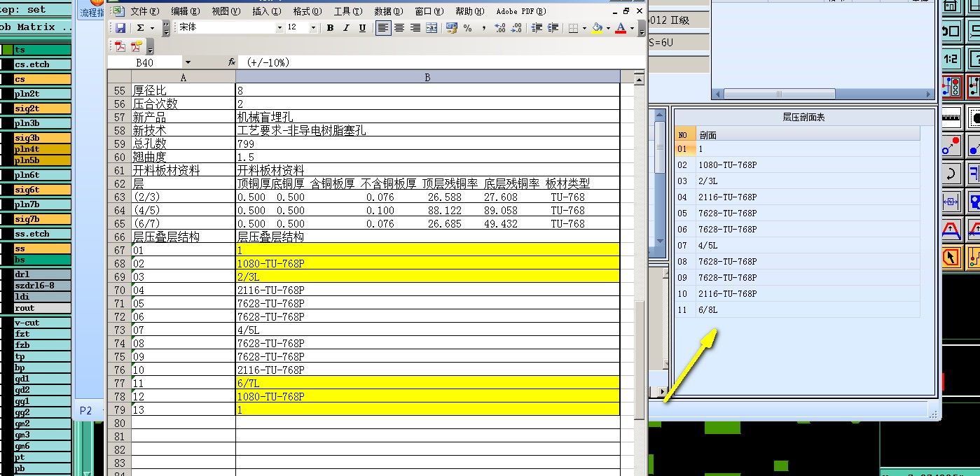Click the Save icon in Excel toolbar
980x476 pixels.
120,28
